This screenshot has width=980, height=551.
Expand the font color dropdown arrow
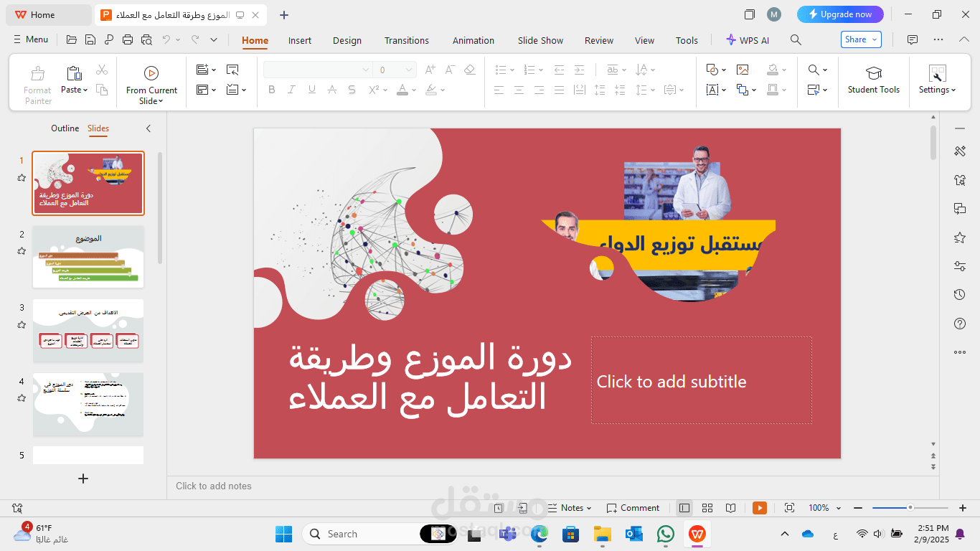[414, 90]
